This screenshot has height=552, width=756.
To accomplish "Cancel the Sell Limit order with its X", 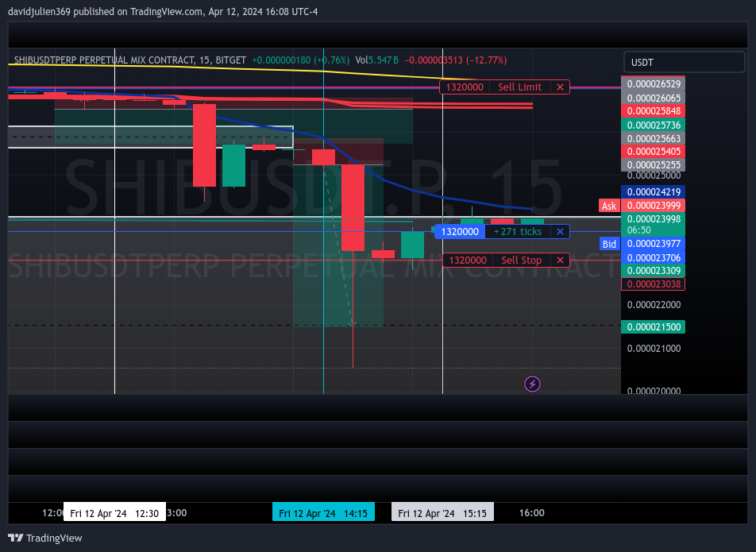I will tap(560, 87).
